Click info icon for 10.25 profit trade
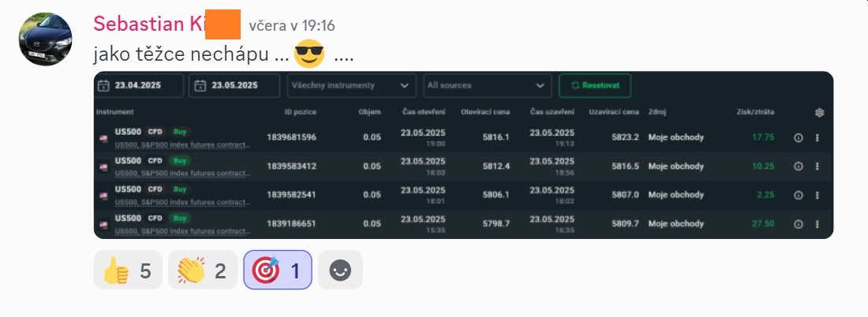 [798, 166]
